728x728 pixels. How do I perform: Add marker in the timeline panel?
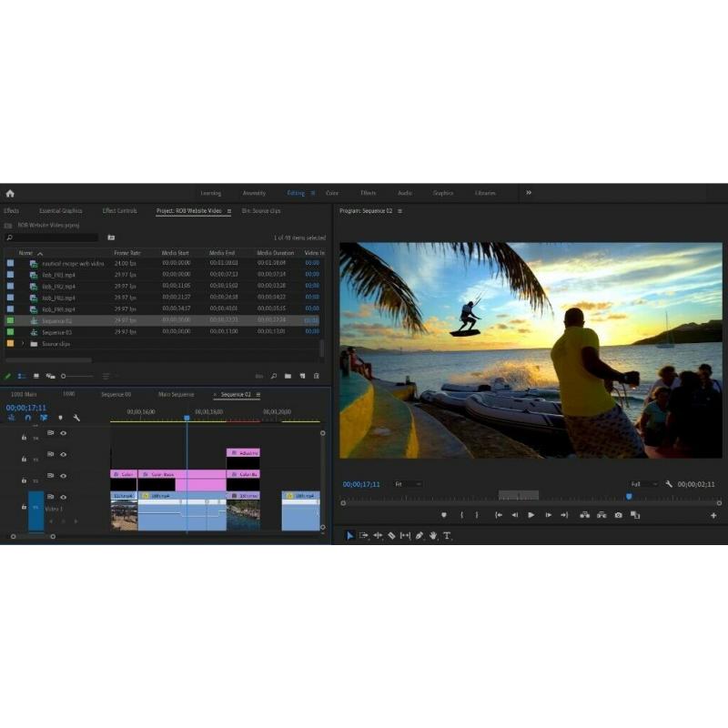coord(60,418)
